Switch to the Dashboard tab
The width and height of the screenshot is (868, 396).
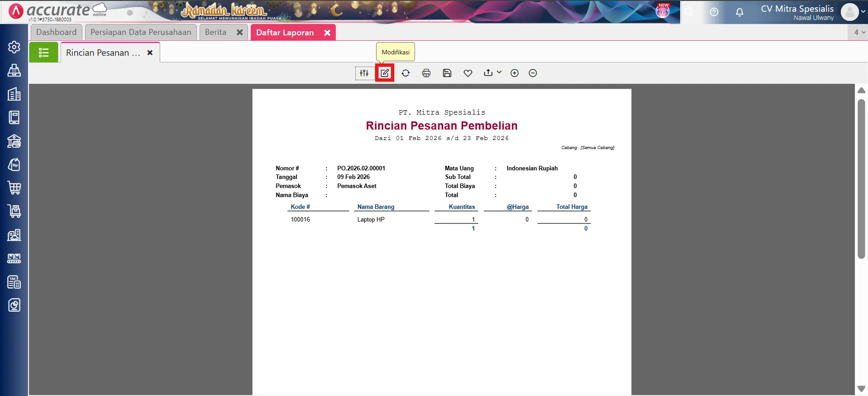point(57,32)
